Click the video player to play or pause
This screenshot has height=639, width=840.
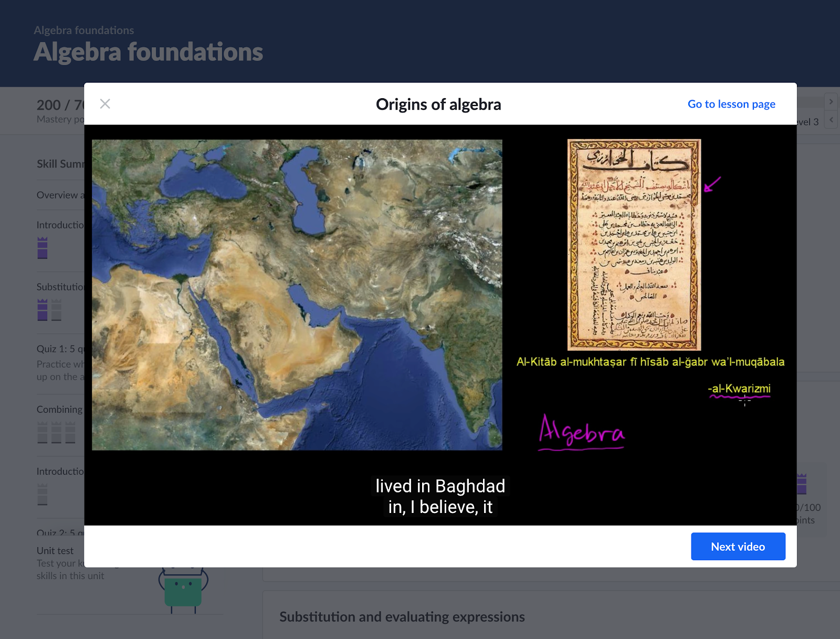click(440, 325)
